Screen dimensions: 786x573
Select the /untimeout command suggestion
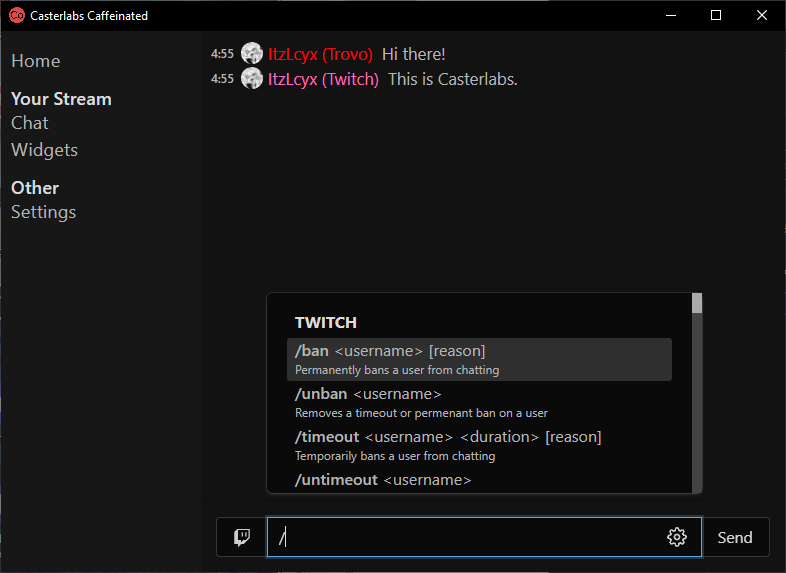click(479, 480)
